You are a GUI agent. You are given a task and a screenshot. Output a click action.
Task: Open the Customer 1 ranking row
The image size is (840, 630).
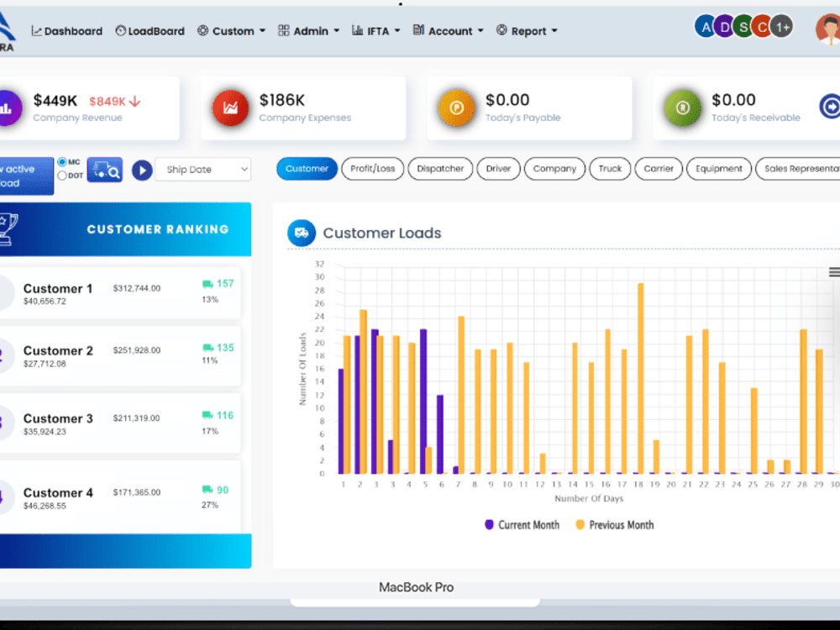tap(120, 293)
